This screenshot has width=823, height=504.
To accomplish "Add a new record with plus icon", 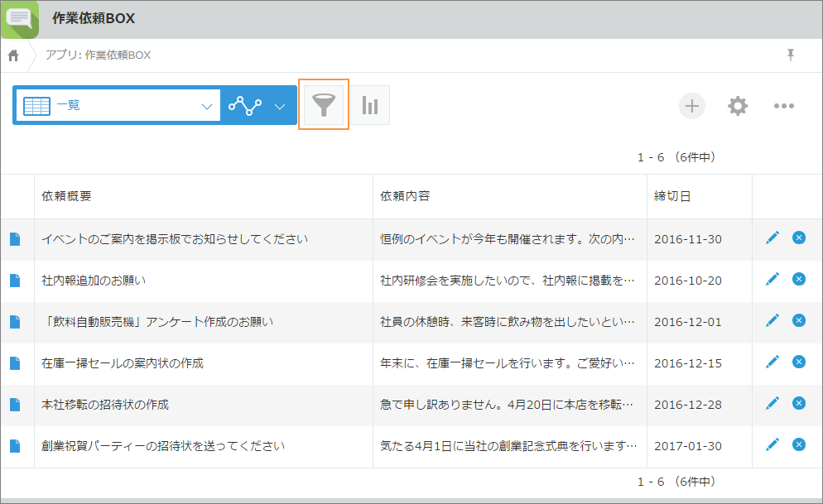I will [692, 106].
